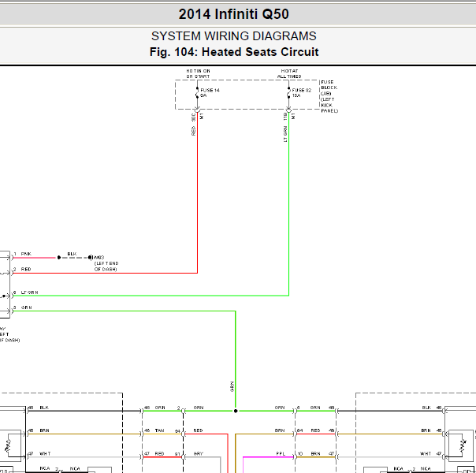Click the 'HOT AT ALL TIMES' label

click(289, 73)
